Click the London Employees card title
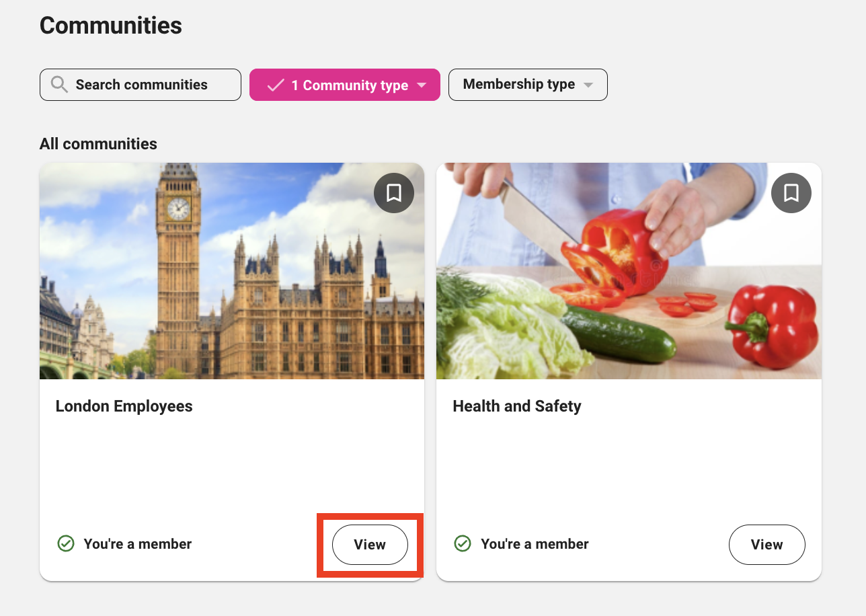Image resolution: width=866 pixels, height=616 pixels. 124,406
